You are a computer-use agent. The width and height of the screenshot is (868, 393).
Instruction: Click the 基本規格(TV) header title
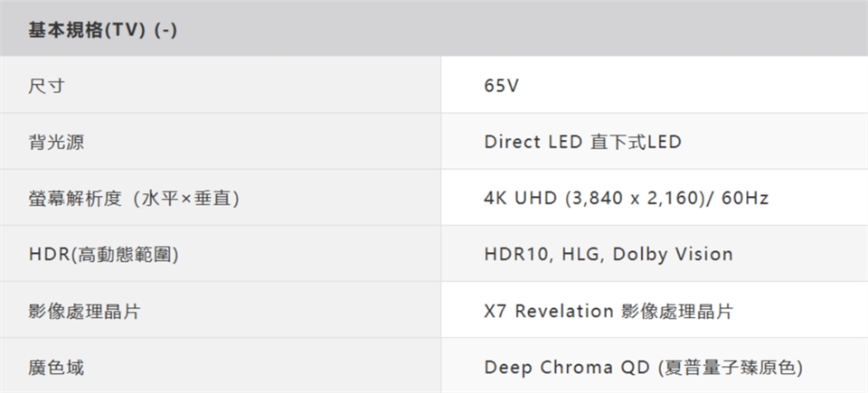[88, 30]
